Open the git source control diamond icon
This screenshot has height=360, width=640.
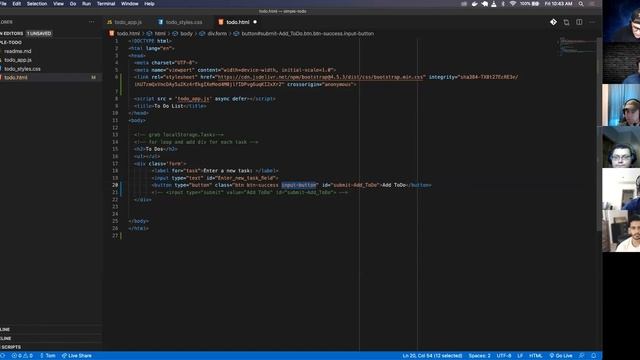553,22
